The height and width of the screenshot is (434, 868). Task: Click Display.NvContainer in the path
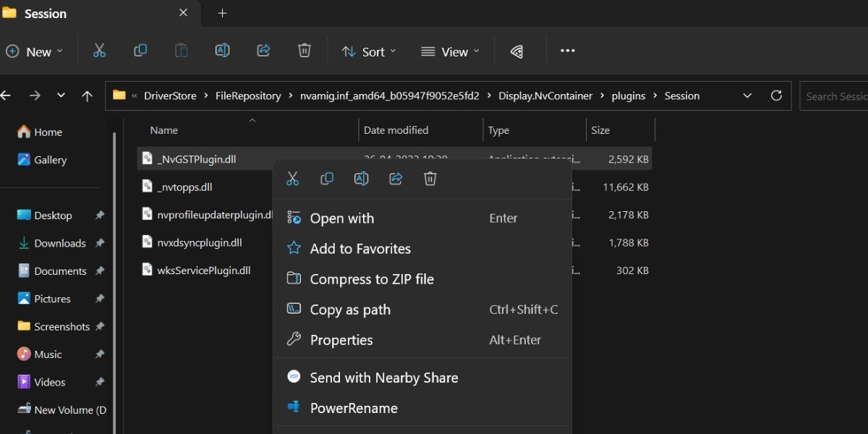(545, 95)
